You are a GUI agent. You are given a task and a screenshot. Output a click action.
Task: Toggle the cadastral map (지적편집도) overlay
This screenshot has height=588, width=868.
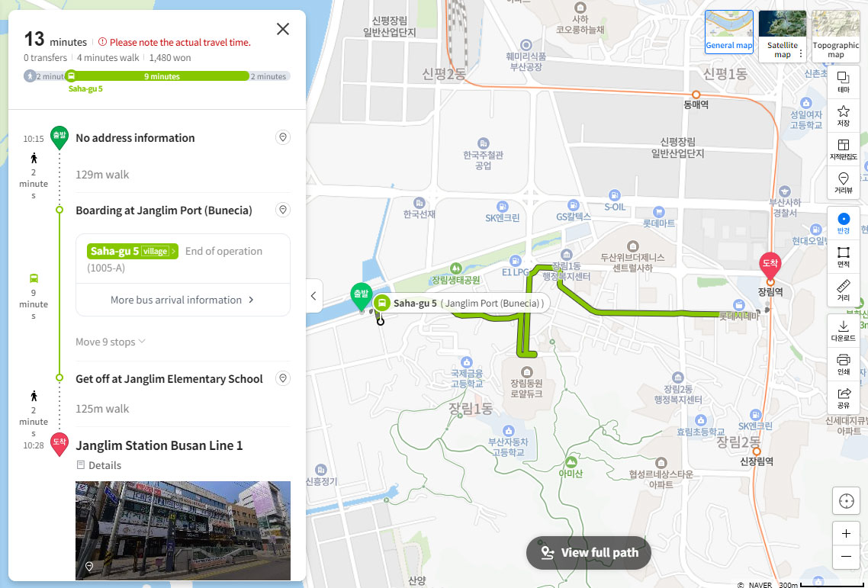[843, 149]
